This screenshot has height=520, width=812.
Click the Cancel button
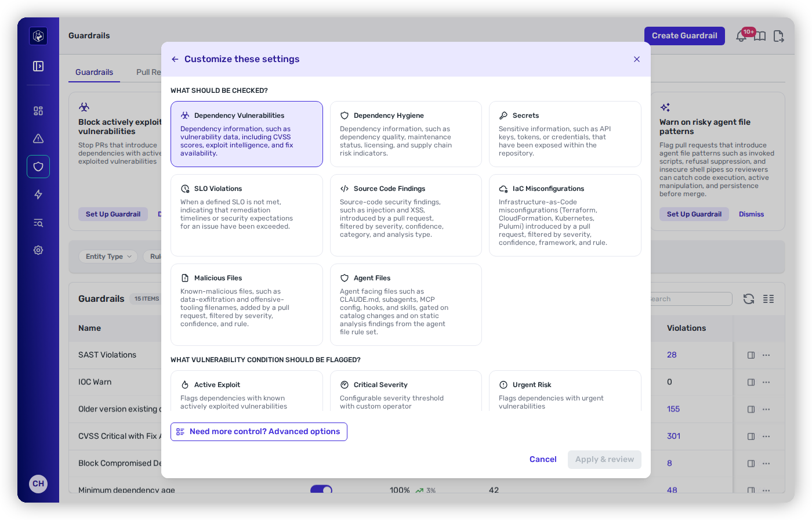(x=543, y=459)
